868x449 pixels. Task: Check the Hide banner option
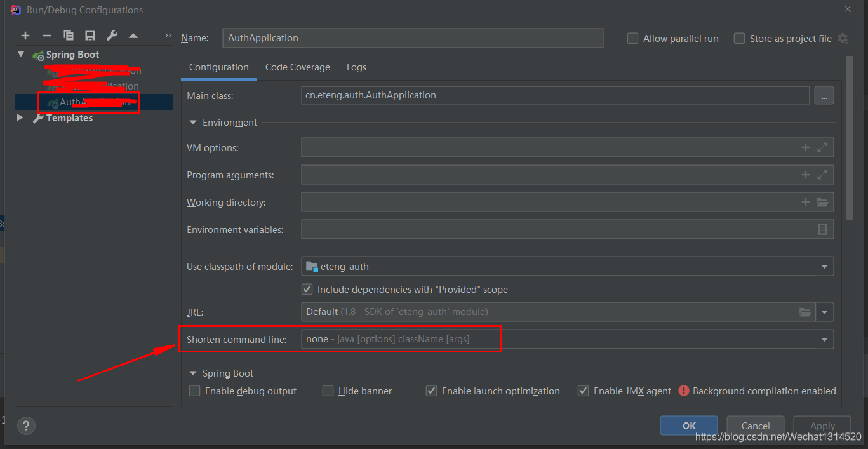(328, 391)
